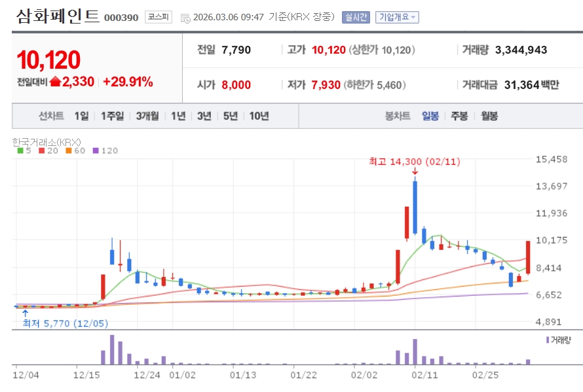Switch to 일봉 candle chart
Image resolution: width=583 pixels, height=392 pixels.
[x=430, y=116]
